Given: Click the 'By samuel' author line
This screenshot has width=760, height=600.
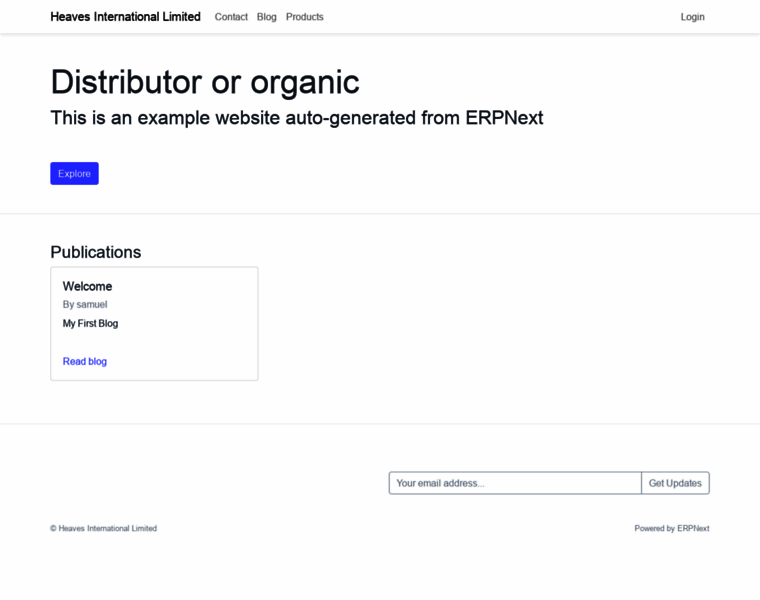Looking at the screenshot, I should (85, 304).
